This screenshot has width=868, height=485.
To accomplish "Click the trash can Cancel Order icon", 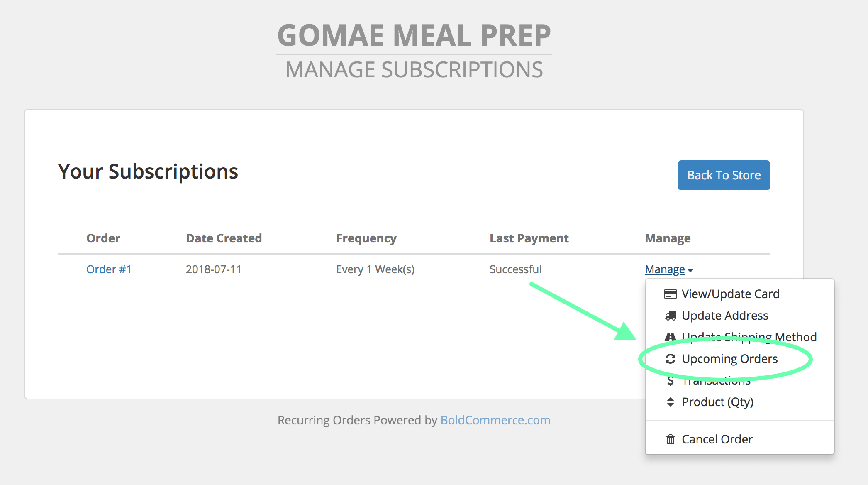I will click(670, 439).
